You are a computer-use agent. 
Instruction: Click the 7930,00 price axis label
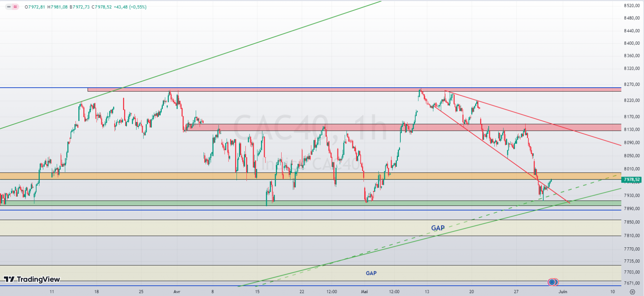pos(632,195)
